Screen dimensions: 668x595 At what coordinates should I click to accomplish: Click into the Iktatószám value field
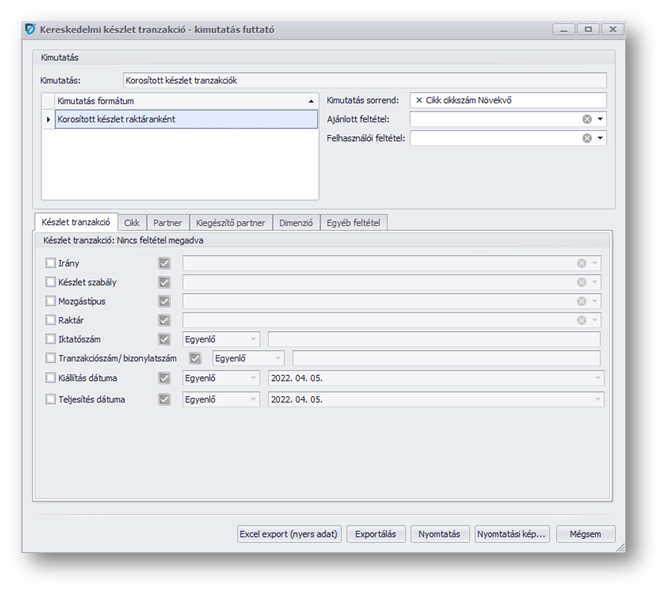click(433, 340)
